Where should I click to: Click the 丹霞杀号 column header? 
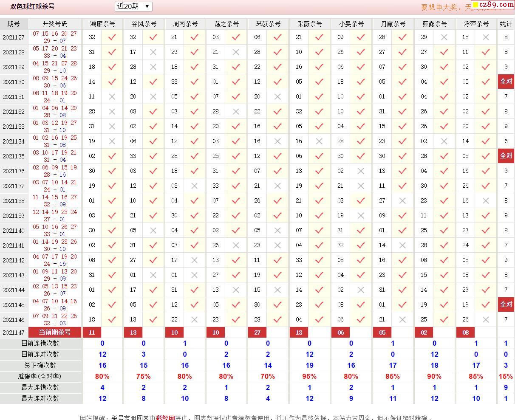pos(393,24)
